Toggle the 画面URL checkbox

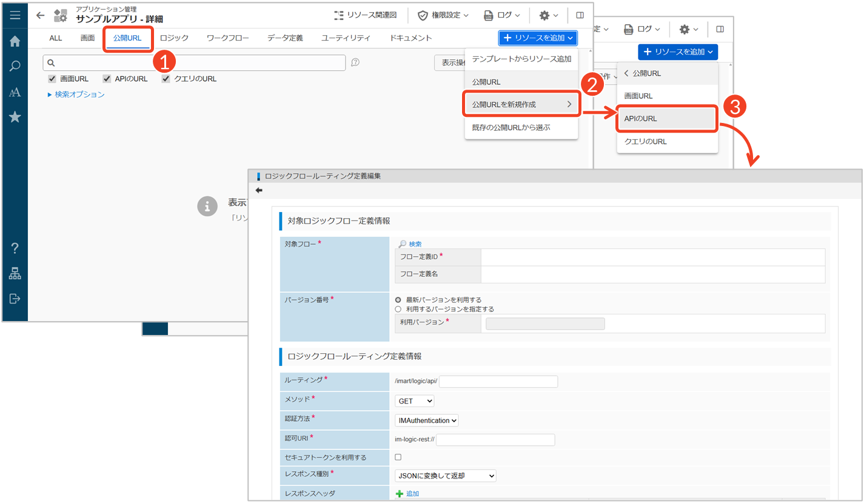click(x=52, y=79)
